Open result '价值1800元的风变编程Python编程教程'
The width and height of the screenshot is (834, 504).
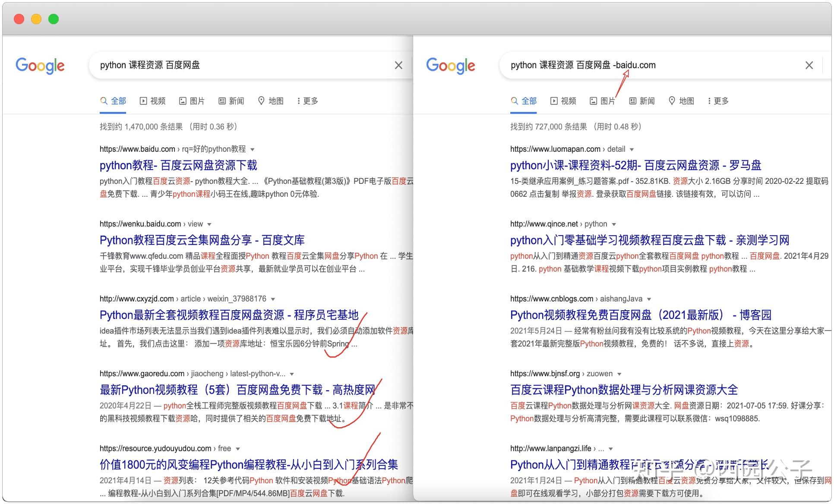[249, 465]
